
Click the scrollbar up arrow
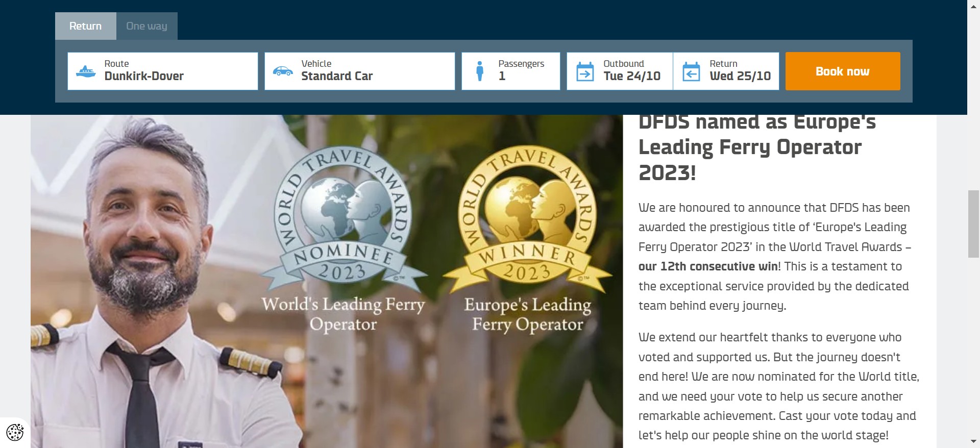[x=973, y=5]
